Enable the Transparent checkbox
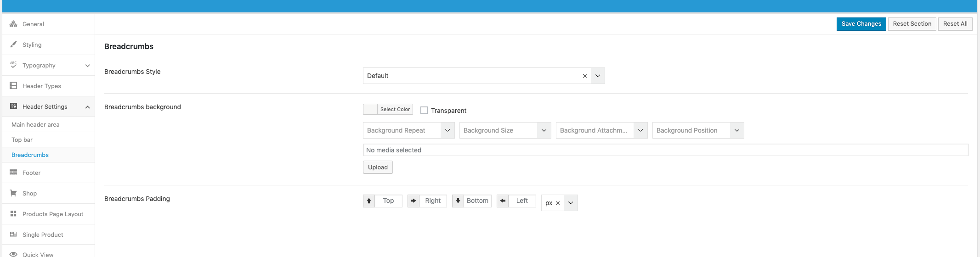Viewport: 980px width, 257px height. tap(424, 110)
